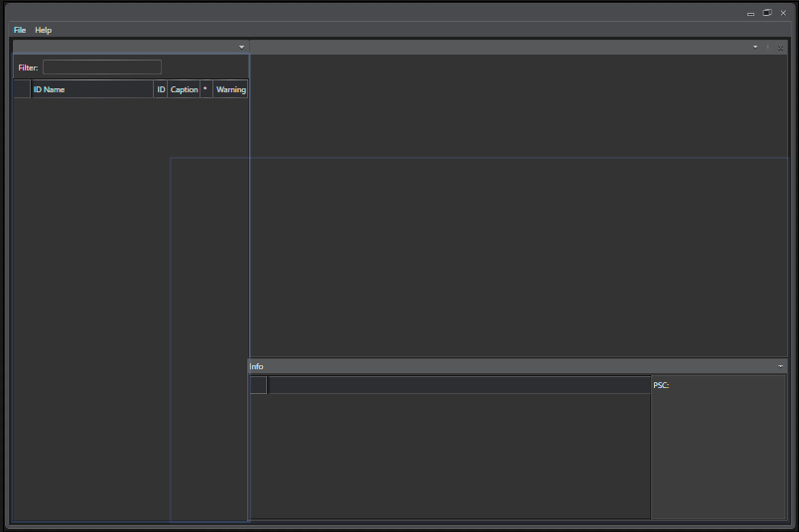Open the File menu
The image size is (799, 532).
click(20, 30)
